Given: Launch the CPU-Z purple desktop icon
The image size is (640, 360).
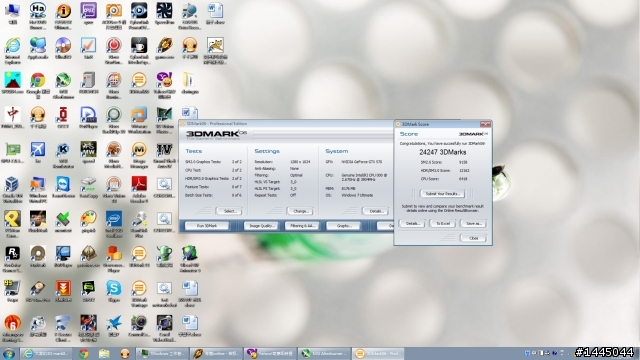Looking at the screenshot, I should tap(89, 13).
